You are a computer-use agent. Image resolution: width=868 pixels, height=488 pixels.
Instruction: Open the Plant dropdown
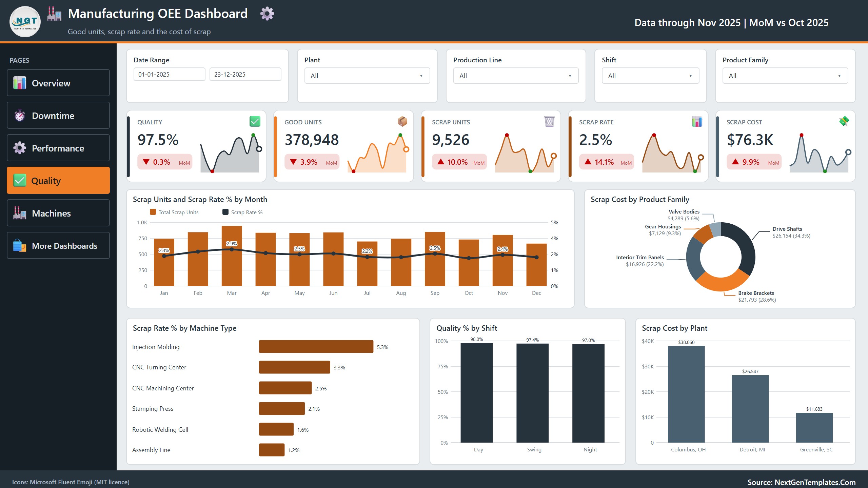[367, 76]
